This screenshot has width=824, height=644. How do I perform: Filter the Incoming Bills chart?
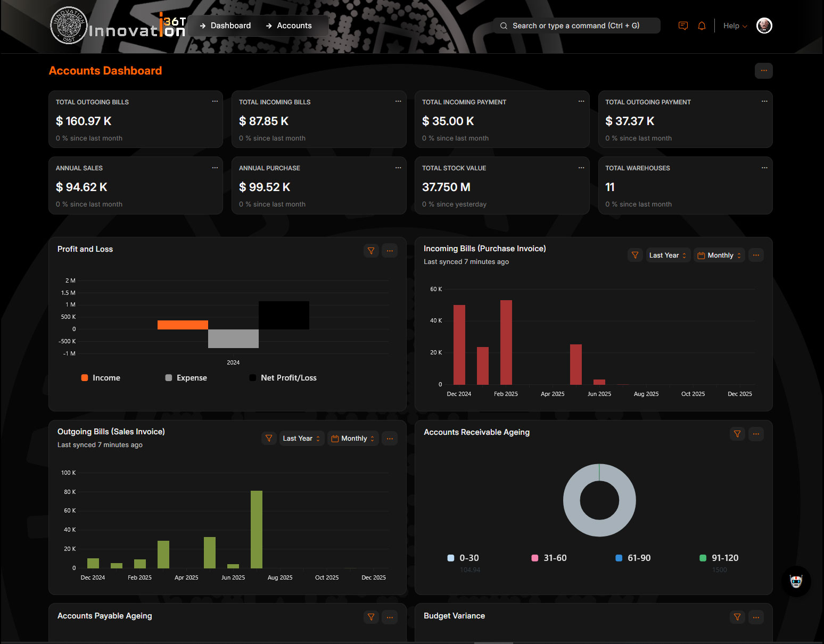click(x=635, y=255)
